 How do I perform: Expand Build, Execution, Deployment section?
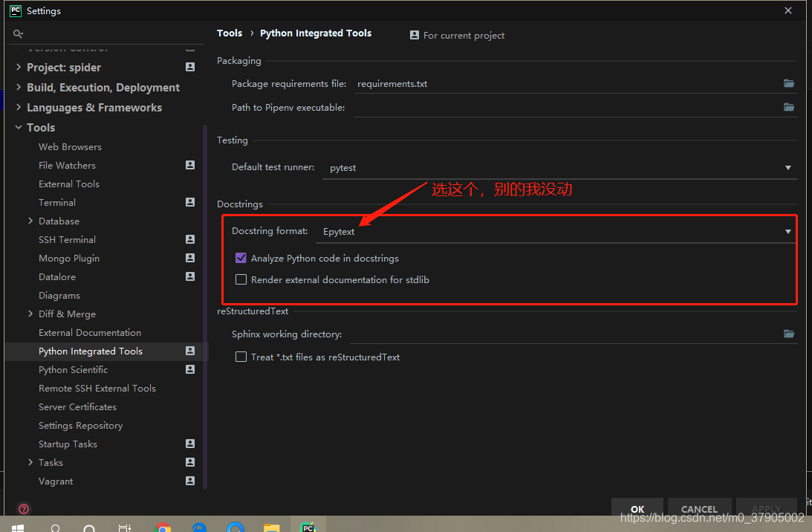[x=19, y=87]
